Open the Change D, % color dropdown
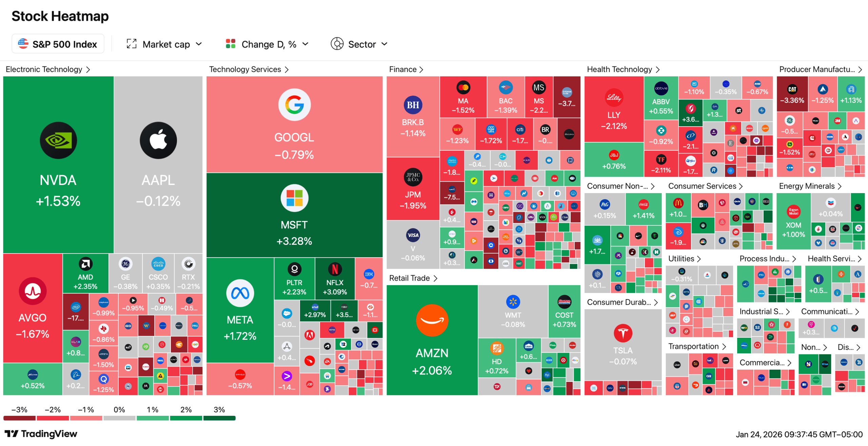Viewport: 868px width, 446px height. pyautogui.click(x=267, y=44)
